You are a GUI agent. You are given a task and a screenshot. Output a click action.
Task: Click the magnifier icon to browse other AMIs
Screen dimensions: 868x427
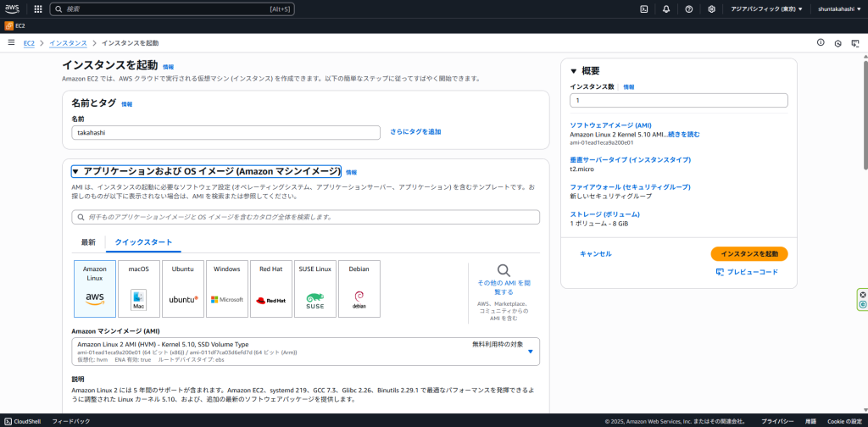click(x=504, y=270)
